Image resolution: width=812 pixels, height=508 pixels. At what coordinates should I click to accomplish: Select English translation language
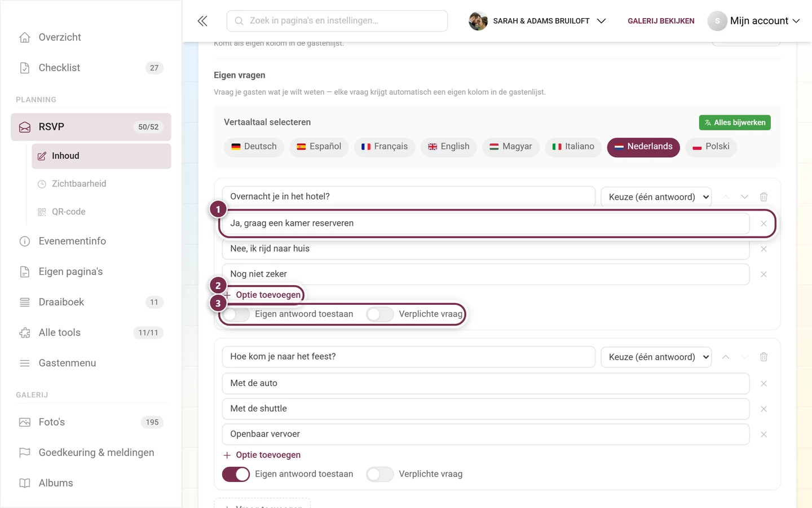[x=448, y=147]
